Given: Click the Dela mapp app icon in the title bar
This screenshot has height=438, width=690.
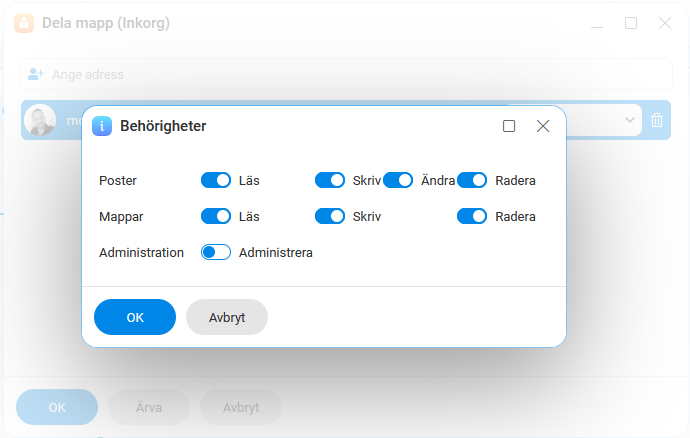Looking at the screenshot, I should point(24,23).
